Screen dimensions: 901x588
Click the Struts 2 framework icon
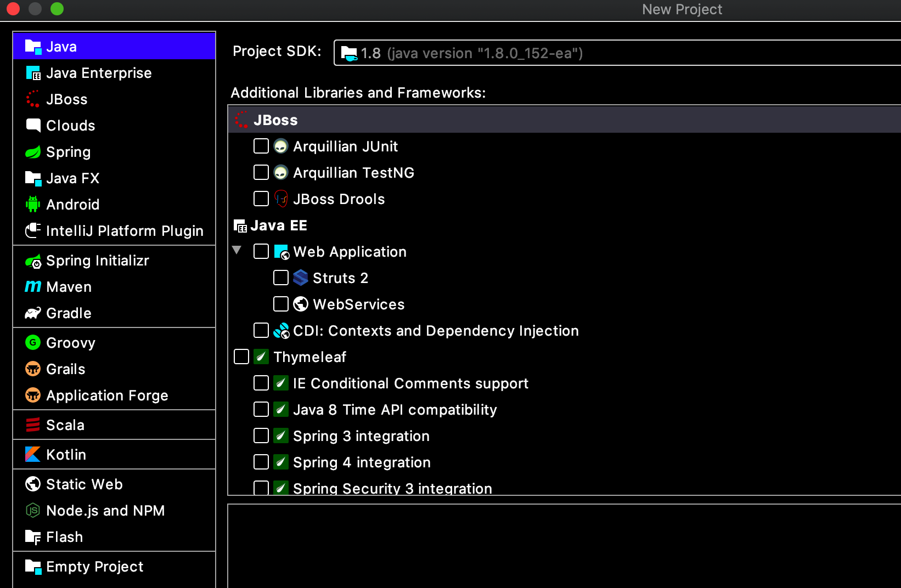(300, 278)
